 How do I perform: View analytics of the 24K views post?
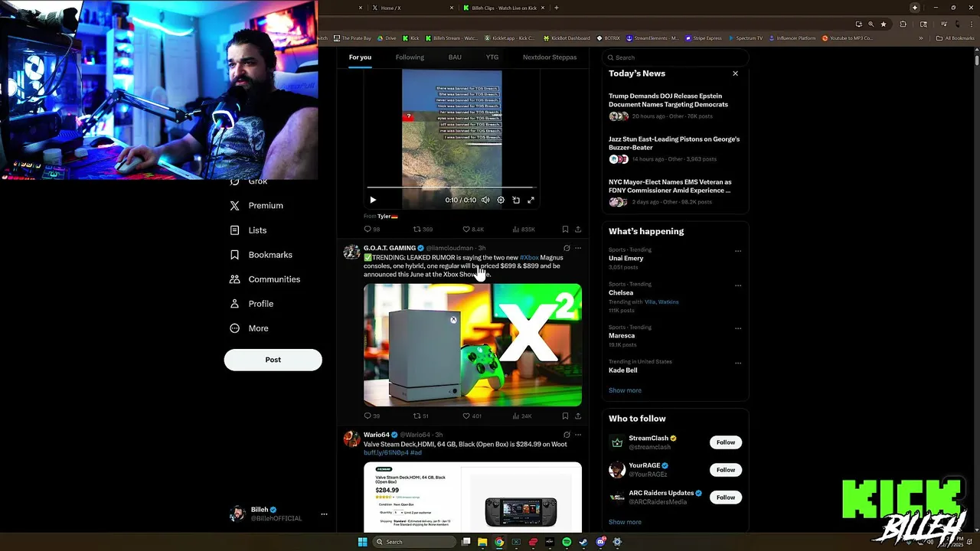(522, 416)
